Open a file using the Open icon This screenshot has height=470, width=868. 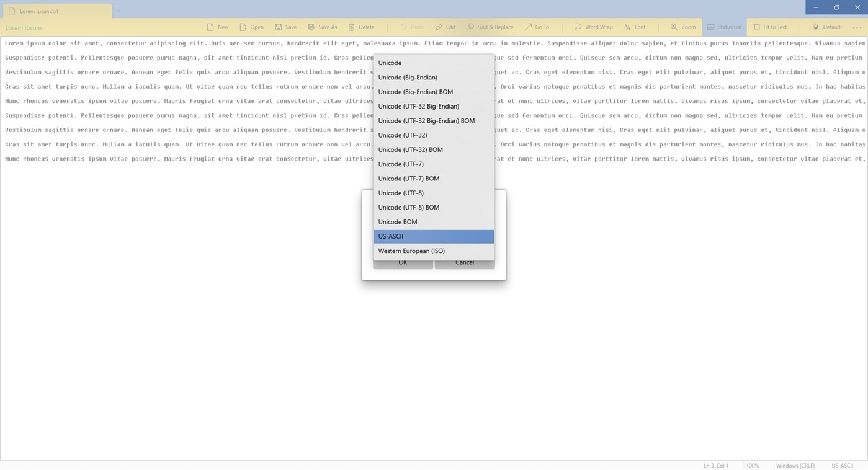[x=251, y=27]
